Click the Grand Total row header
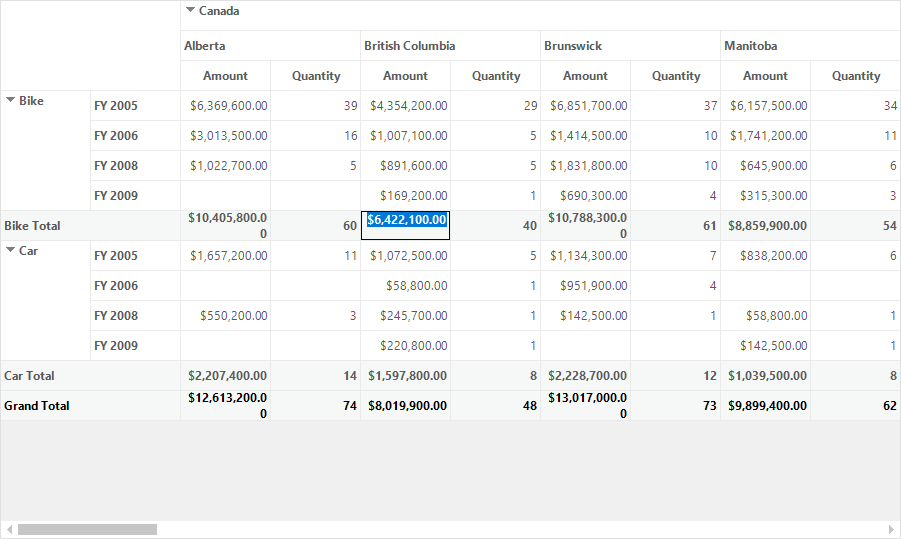Viewport: 901px width, 539px height. click(90, 406)
